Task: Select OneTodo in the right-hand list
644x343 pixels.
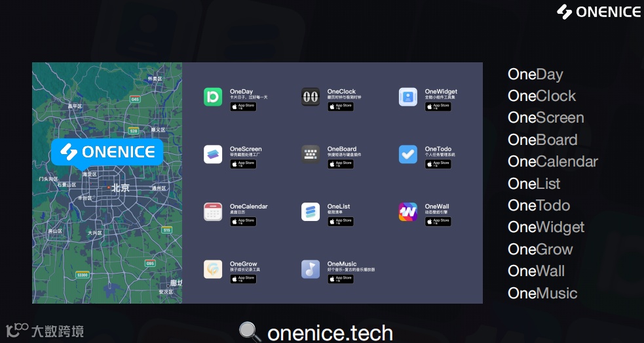Action: click(539, 205)
